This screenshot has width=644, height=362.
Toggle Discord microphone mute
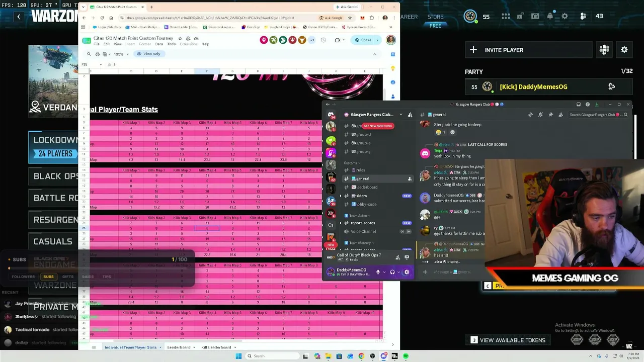coord(378,272)
